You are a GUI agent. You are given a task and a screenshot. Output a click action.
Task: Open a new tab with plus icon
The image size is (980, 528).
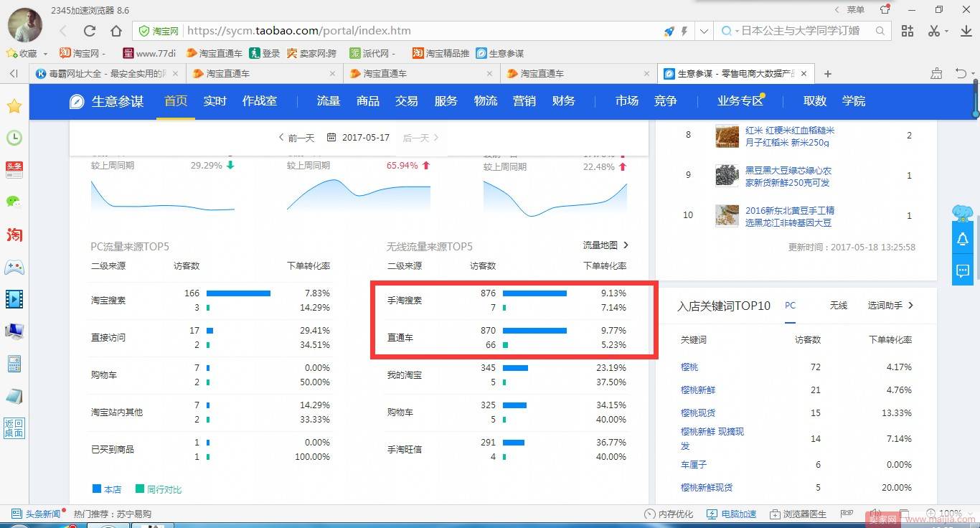click(828, 74)
